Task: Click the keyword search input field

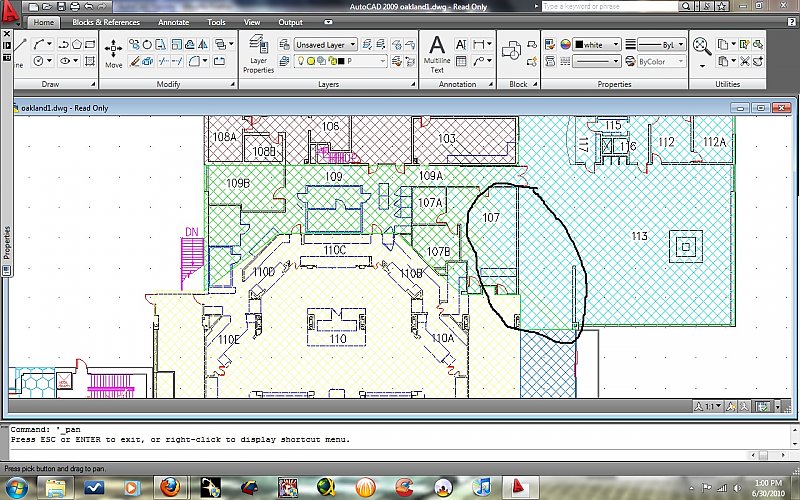Action: (610, 6)
